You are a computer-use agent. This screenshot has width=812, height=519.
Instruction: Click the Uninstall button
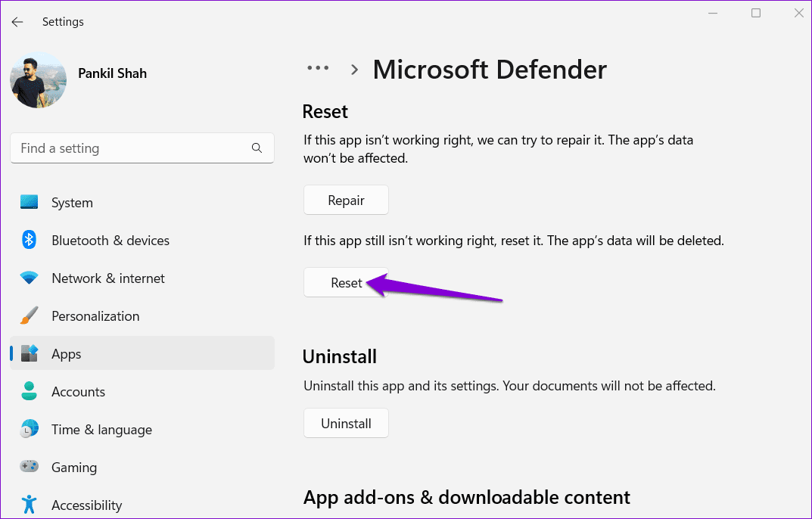[346, 423]
